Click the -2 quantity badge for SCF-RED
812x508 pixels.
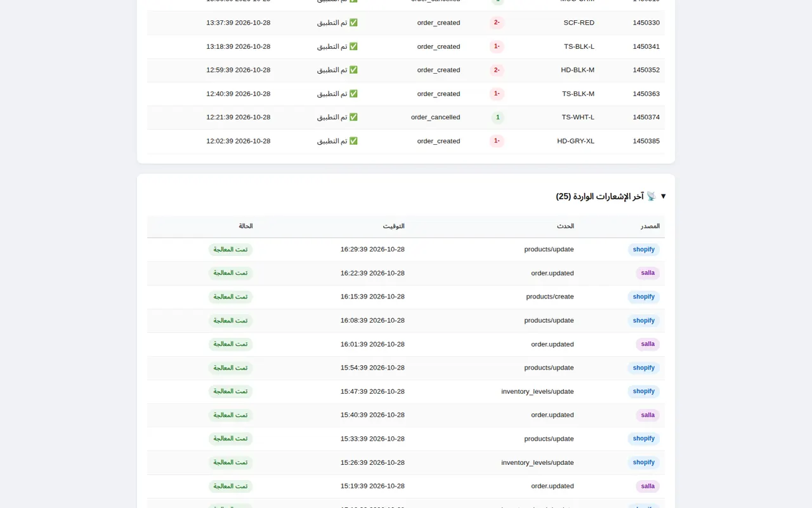point(497,22)
